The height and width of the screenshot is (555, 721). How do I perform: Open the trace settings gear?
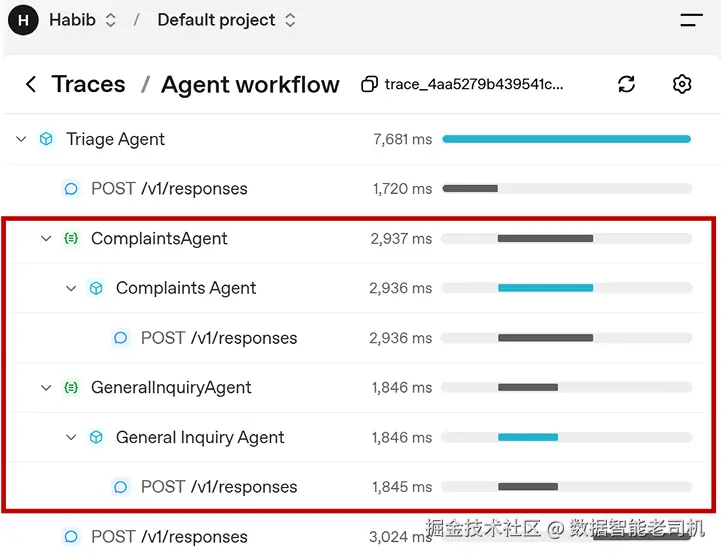tap(681, 84)
